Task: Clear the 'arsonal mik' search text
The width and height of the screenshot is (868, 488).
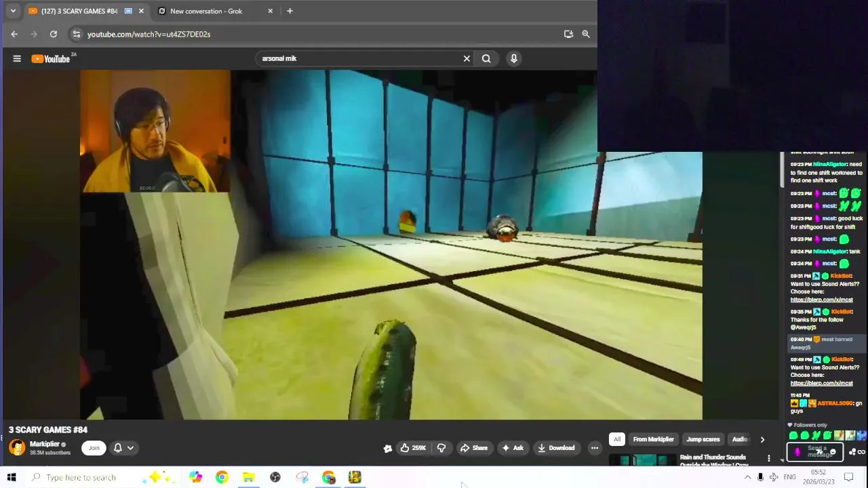Action: pos(467,59)
